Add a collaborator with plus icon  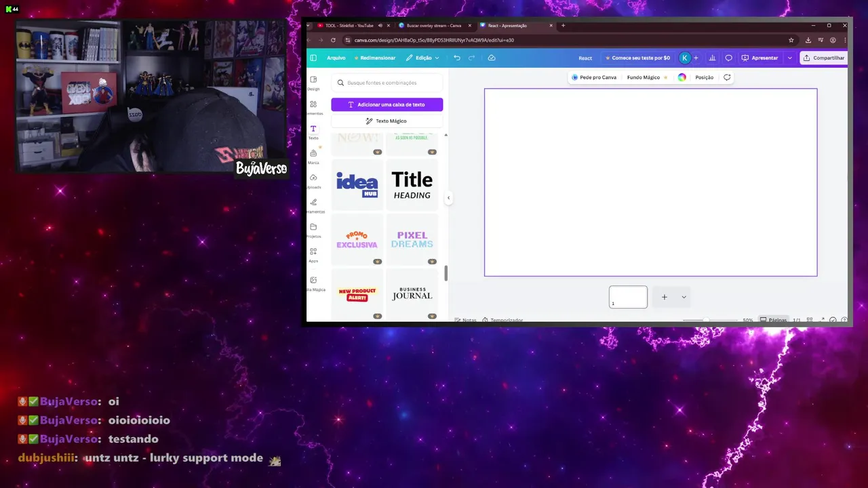point(696,58)
